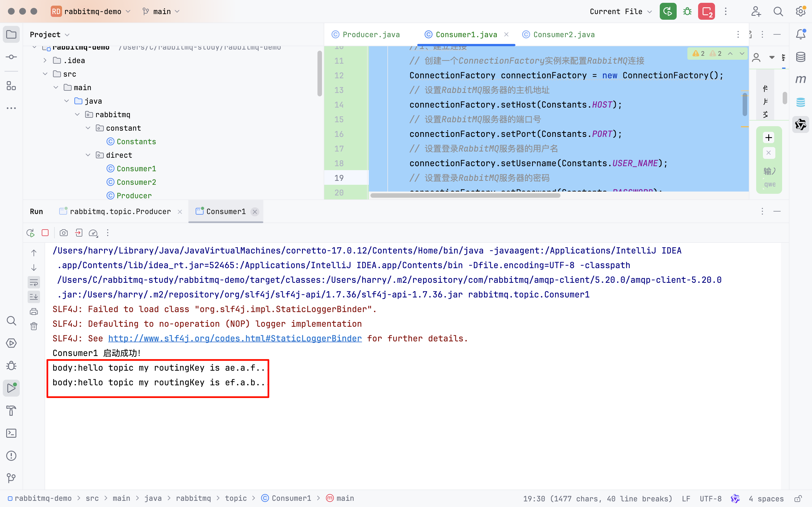Collapse the direct package in tree
Viewport: 812px width, 507px height.
click(x=88, y=155)
